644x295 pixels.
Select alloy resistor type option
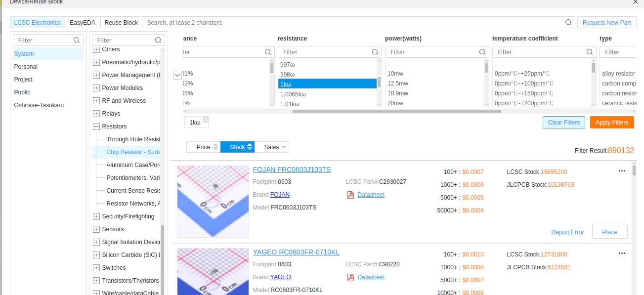618,74
